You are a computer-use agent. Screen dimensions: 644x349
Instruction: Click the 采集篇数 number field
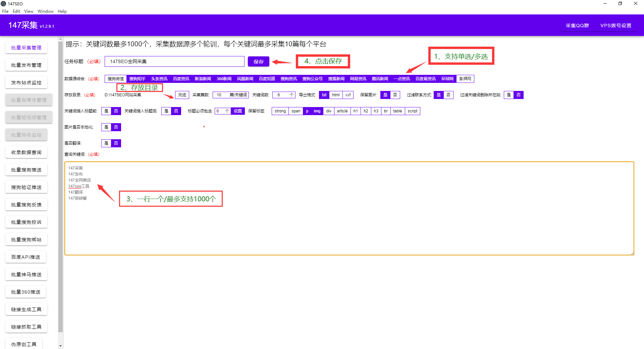231,95
